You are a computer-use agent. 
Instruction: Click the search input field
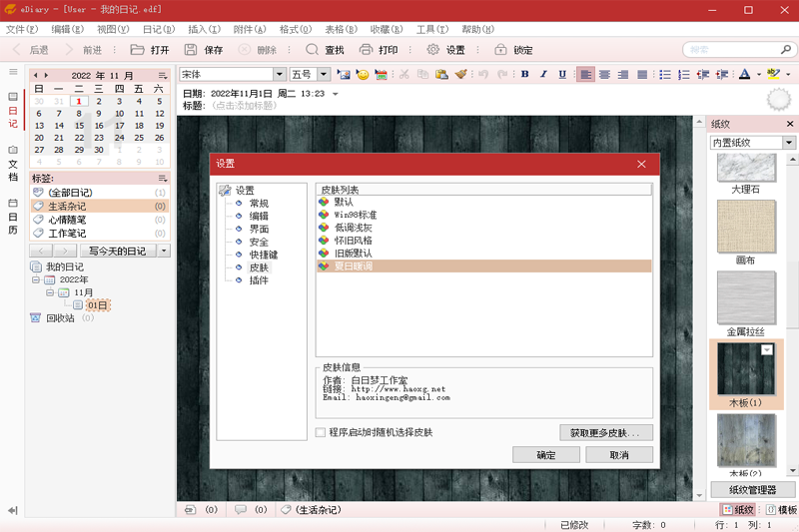tap(734, 50)
